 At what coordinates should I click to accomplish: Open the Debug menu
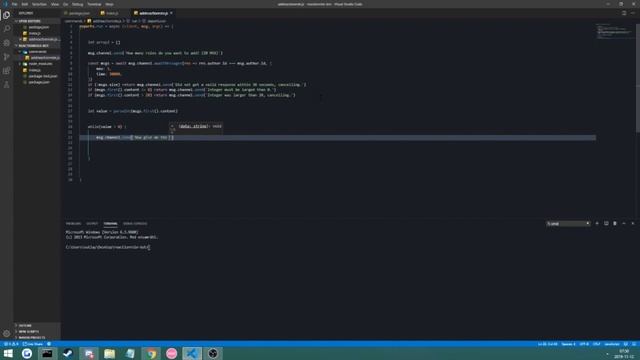[78, 4]
